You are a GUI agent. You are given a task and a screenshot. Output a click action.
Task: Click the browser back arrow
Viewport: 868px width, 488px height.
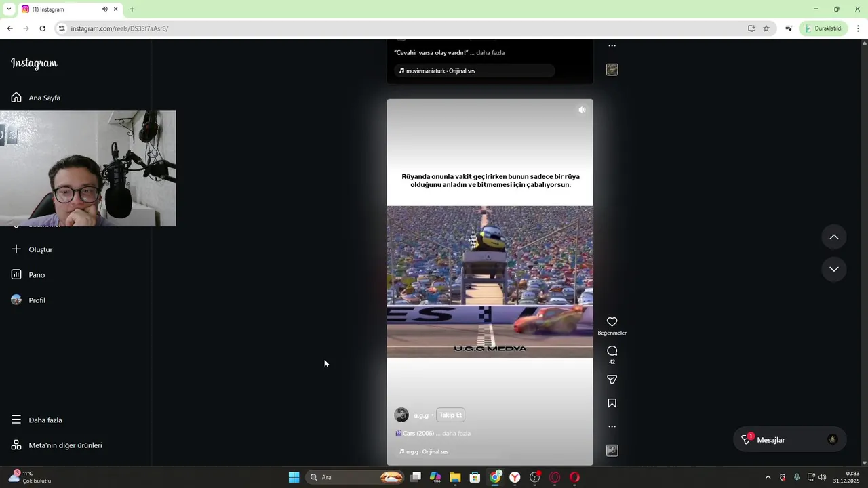(x=9, y=28)
